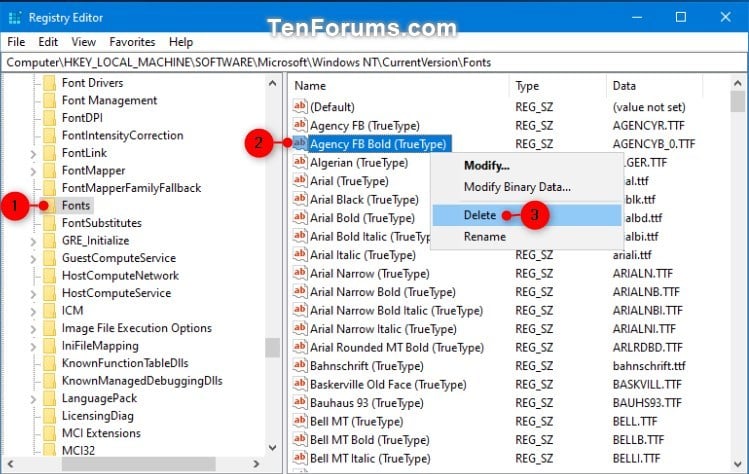The image size is (749, 474).
Task: Sort values by the Data column header
Action: click(x=654, y=86)
